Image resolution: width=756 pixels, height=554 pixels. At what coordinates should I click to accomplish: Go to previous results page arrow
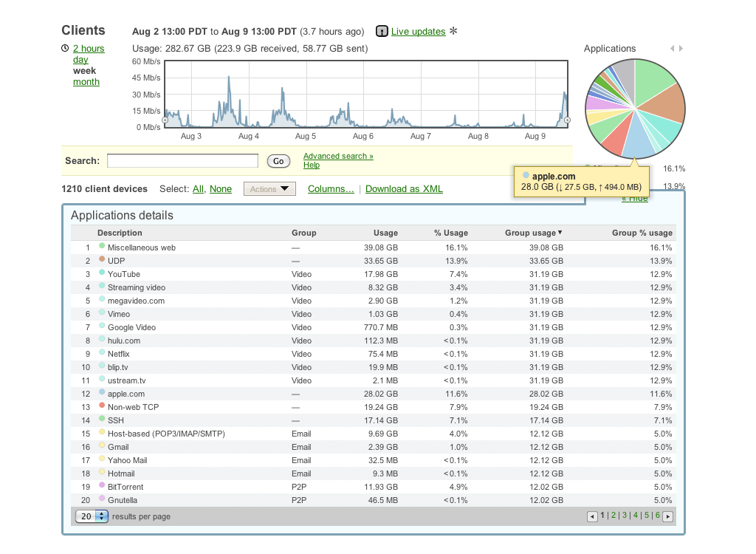[592, 517]
